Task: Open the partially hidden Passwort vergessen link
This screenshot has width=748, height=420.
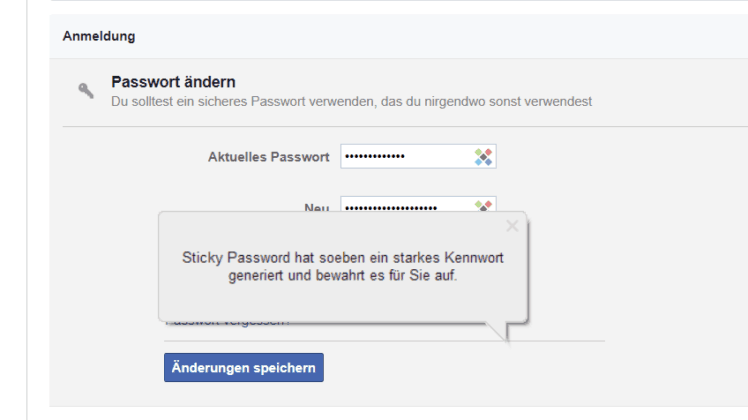Action: click(x=228, y=324)
